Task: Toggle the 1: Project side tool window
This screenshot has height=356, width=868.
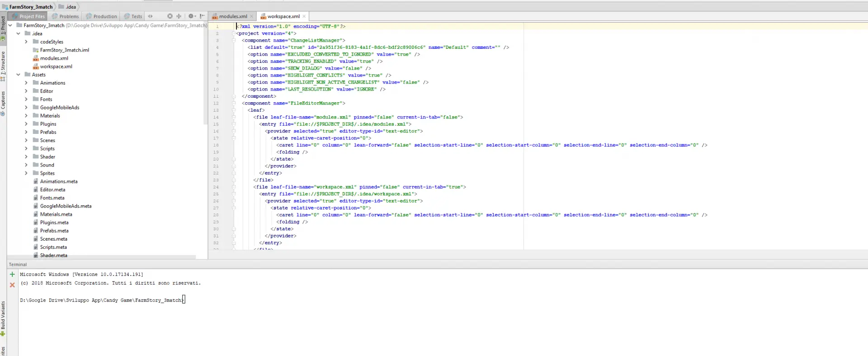Action: 3,29
